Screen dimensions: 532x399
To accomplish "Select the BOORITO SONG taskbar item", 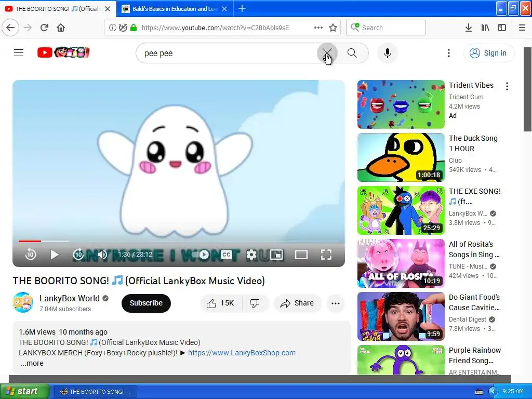I will pos(96,392).
